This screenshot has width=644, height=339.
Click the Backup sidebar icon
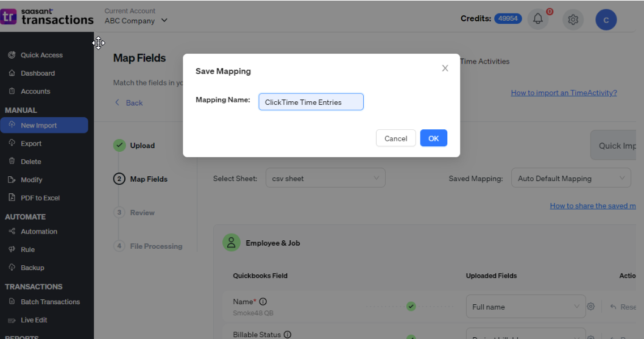pos(12,267)
